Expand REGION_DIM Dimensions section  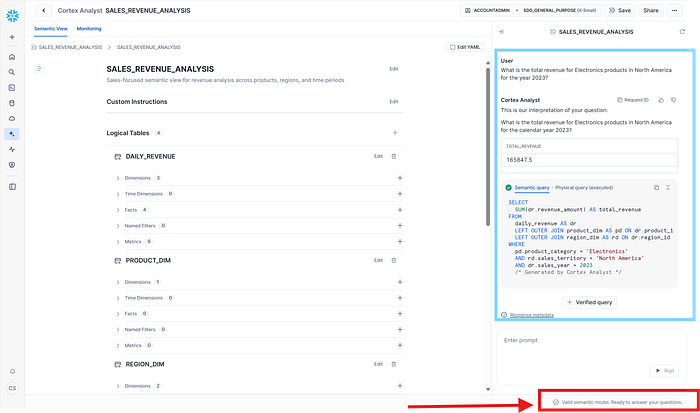[118, 386]
